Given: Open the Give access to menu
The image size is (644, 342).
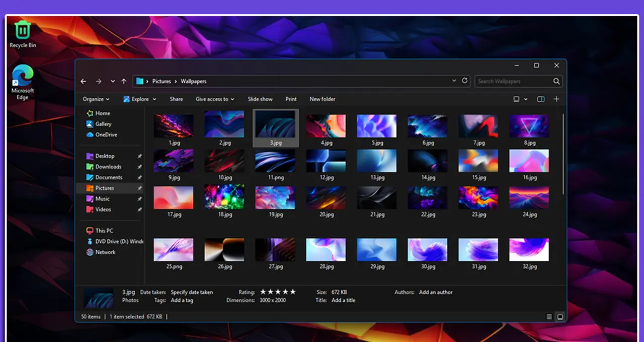Looking at the screenshot, I should click(215, 99).
